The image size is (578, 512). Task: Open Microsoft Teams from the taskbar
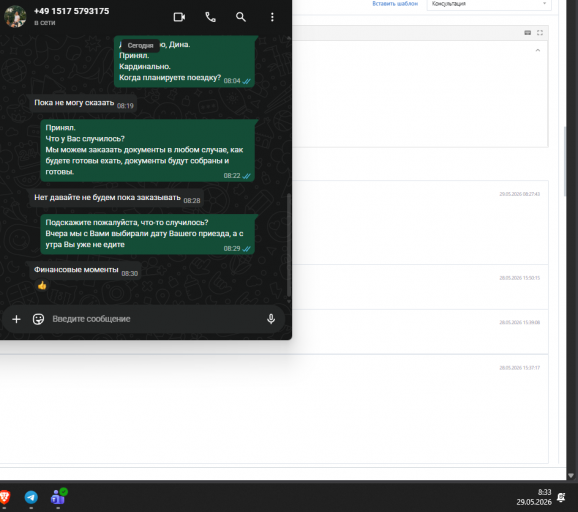[x=58, y=497]
